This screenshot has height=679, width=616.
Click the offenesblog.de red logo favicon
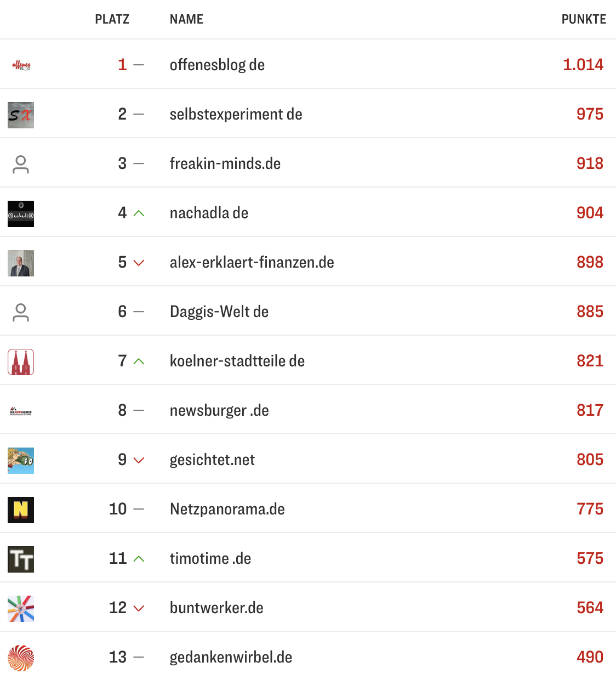tap(21, 64)
